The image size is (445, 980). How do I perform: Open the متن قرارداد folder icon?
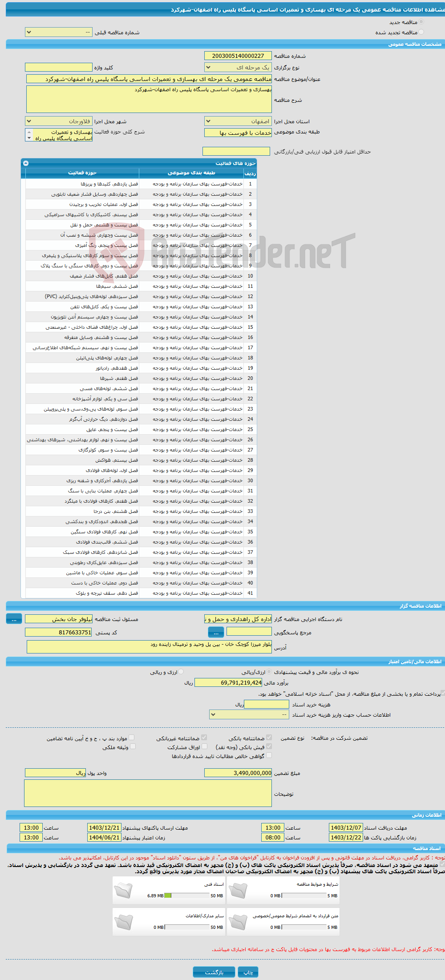(x=238, y=922)
